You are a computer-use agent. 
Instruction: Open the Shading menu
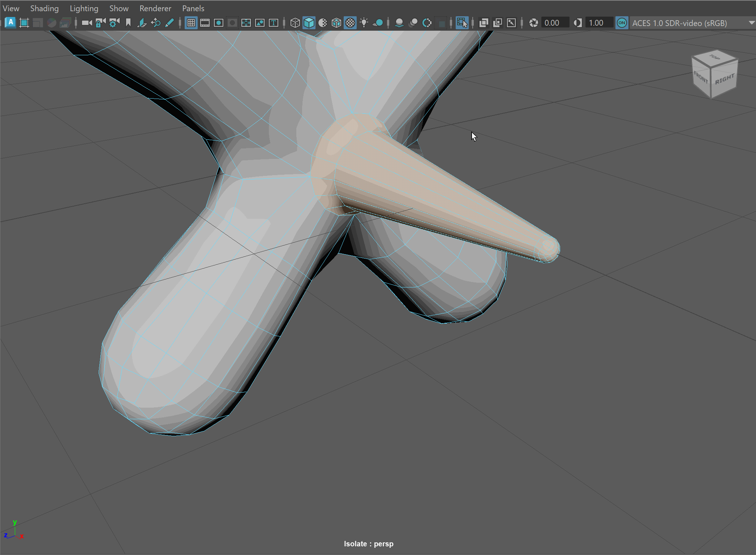(44, 8)
